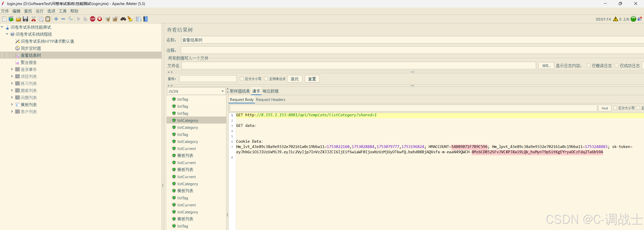Viewport: 644px width, 230px height.
Task: Click the 查找 search text field
Action: [x=208, y=79]
